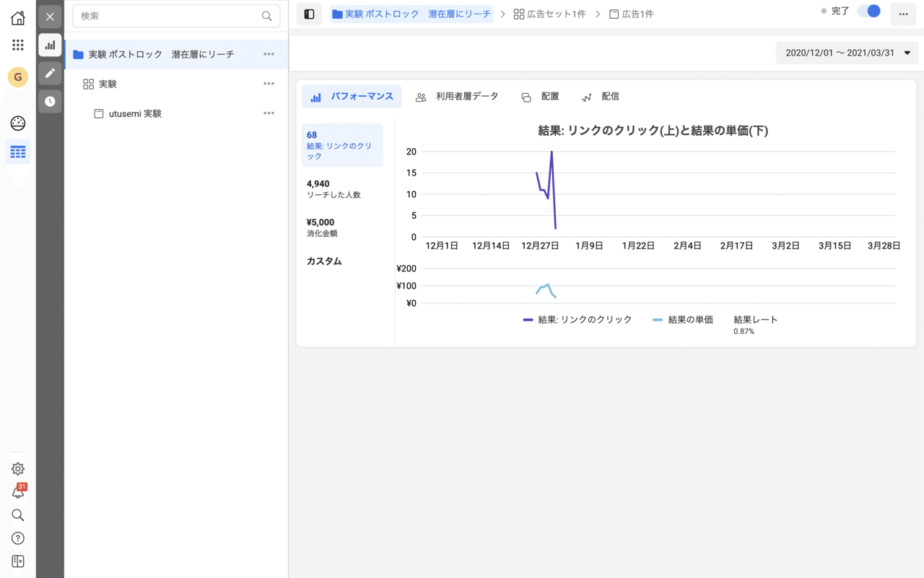Image resolution: width=924 pixels, height=578 pixels.
Task: Click the 結果の単価 legend color swatch
Action: point(657,320)
